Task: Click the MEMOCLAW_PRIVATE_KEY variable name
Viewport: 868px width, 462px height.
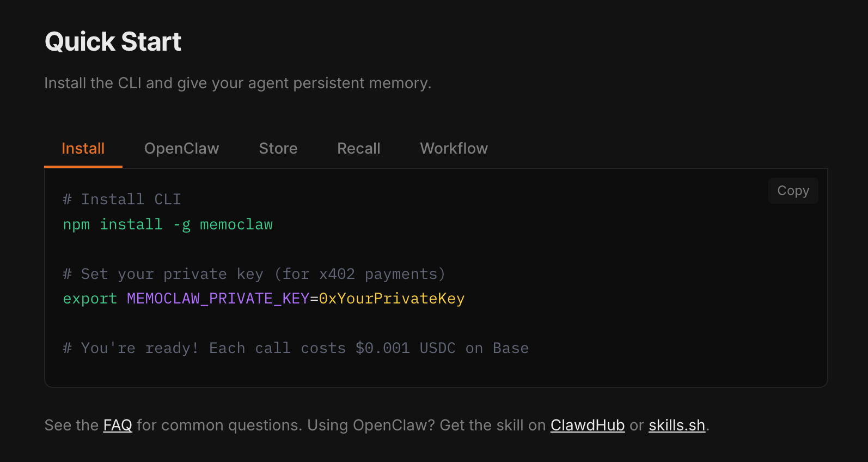Action: [218, 299]
